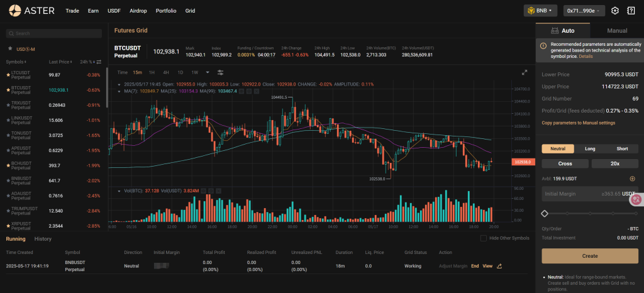This screenshot has width=644, height=293.
Task: Open the Airdrop page
Action: 138,11
